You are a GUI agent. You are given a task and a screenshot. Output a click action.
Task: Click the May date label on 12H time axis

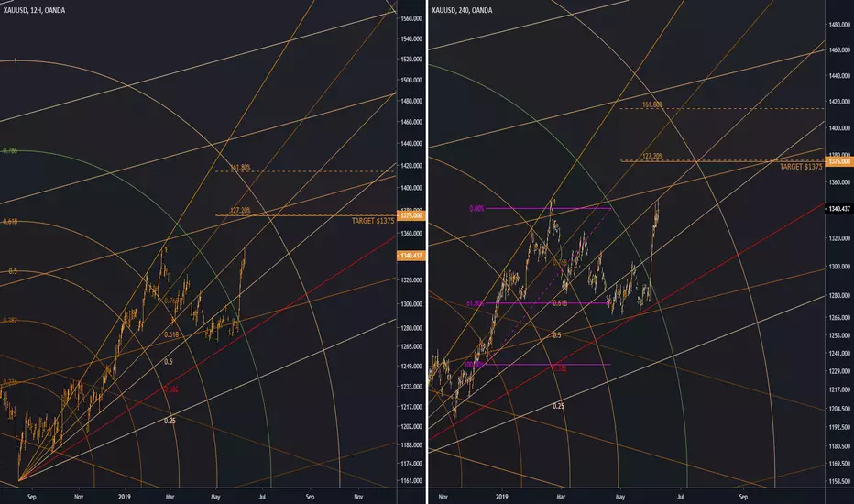click(215, 497)
